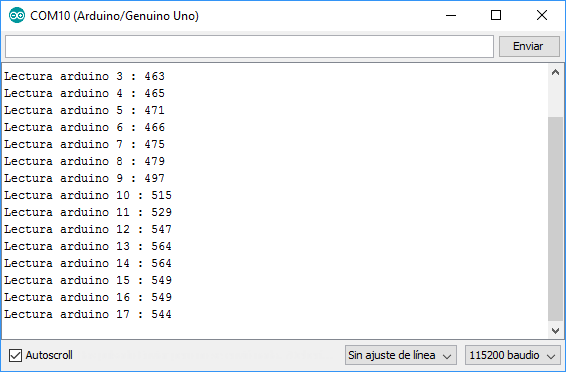This screenshot has width=566, height=372.
Task: Click line 'Lectura arduino 8 : 479'
Action: pyautogui.click(x=84, y=161)
